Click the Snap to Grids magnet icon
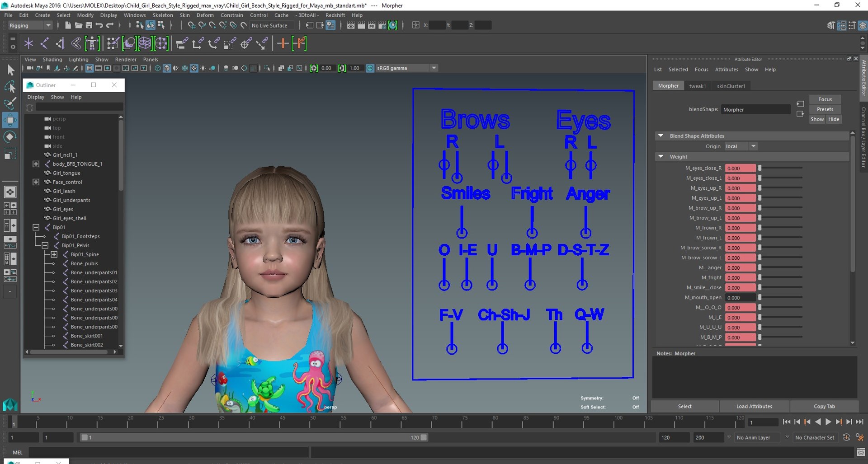 pyautogui.click(x=191, y=25)
